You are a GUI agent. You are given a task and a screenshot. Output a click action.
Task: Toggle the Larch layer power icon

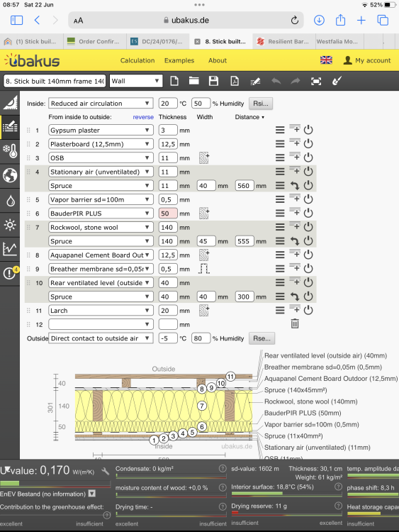[x=308, y=310]
